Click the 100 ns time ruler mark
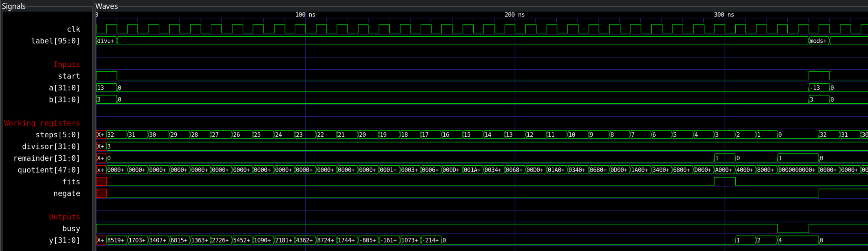The image size is (868, 251). pyautogui.click(x=305, y=15)
